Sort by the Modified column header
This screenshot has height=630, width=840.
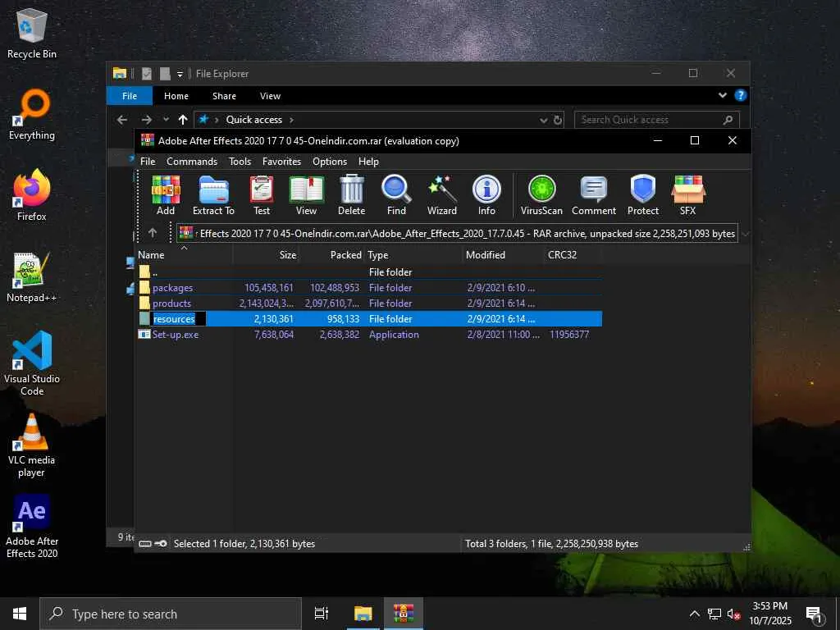click(x=503, y=255)
